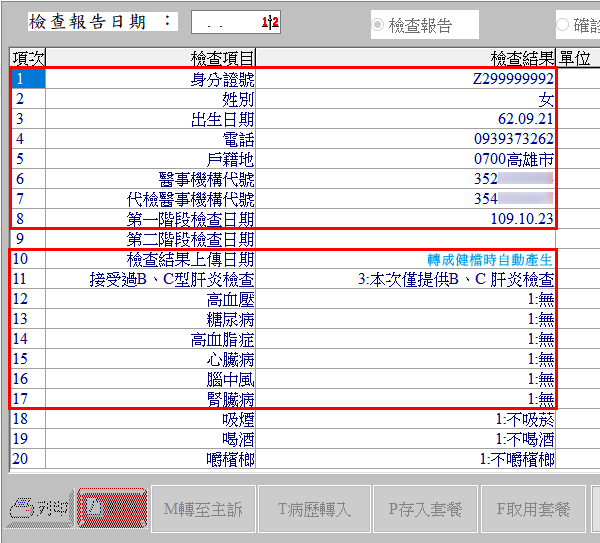Click the 嚼檳榔 row result cell
The height and width of the screenshot is (543, 600).
(406, 459)
